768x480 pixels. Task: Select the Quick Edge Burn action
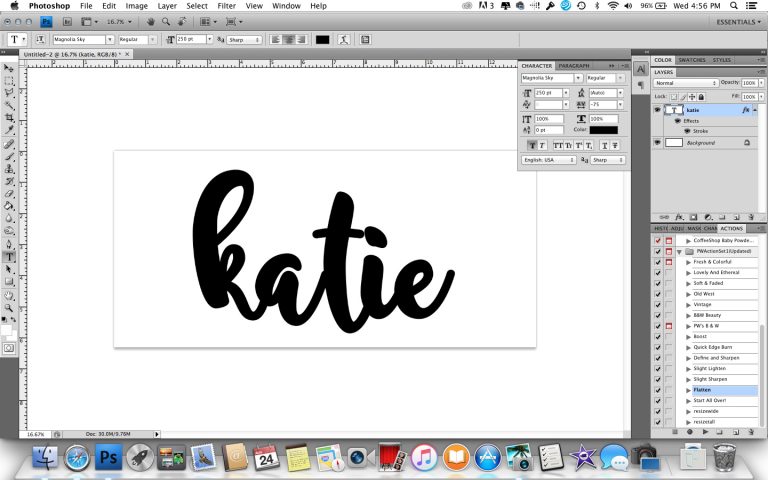click(714, 347)
